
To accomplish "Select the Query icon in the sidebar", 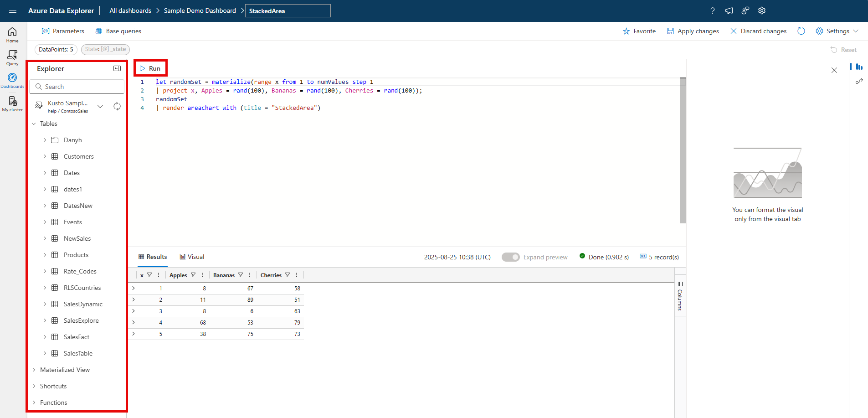I will pyautogui.click(x=12, y=57).
